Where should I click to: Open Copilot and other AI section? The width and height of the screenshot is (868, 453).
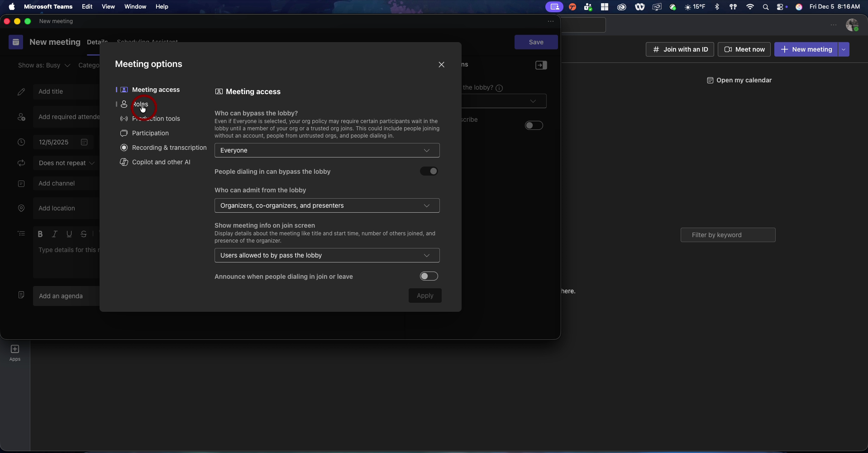tap(155, 162)
